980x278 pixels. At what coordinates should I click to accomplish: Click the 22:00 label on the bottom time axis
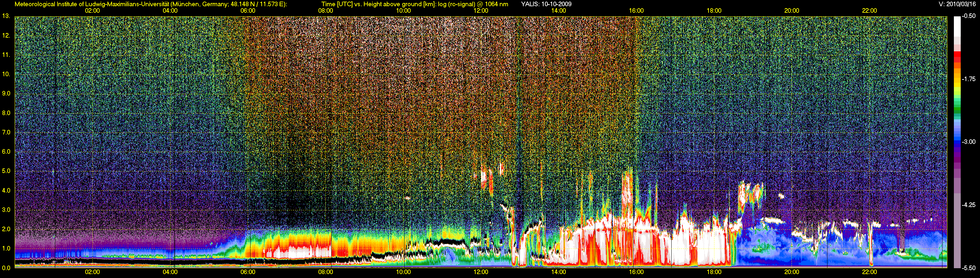pos(869,272)
